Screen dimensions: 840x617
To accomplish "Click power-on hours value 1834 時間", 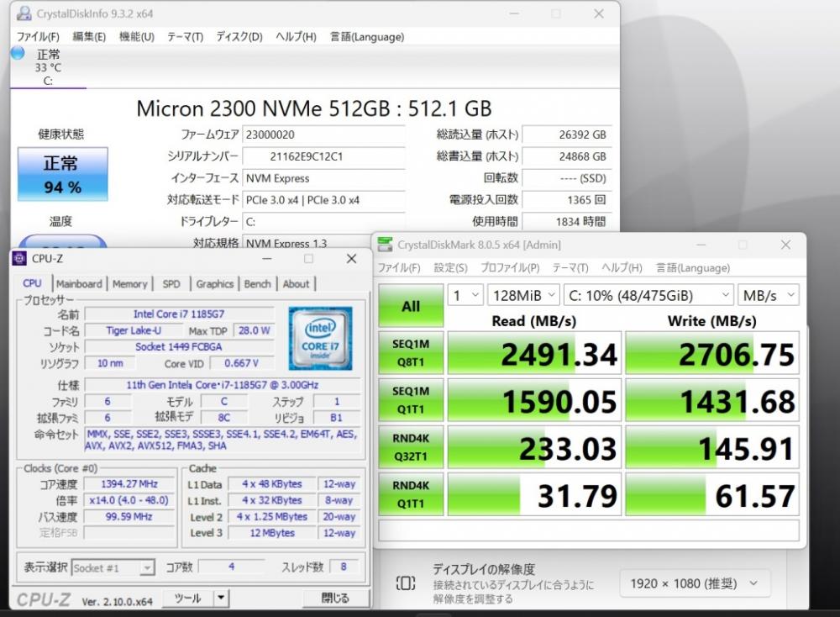I will pyautogui.click(x=567, y=221).
